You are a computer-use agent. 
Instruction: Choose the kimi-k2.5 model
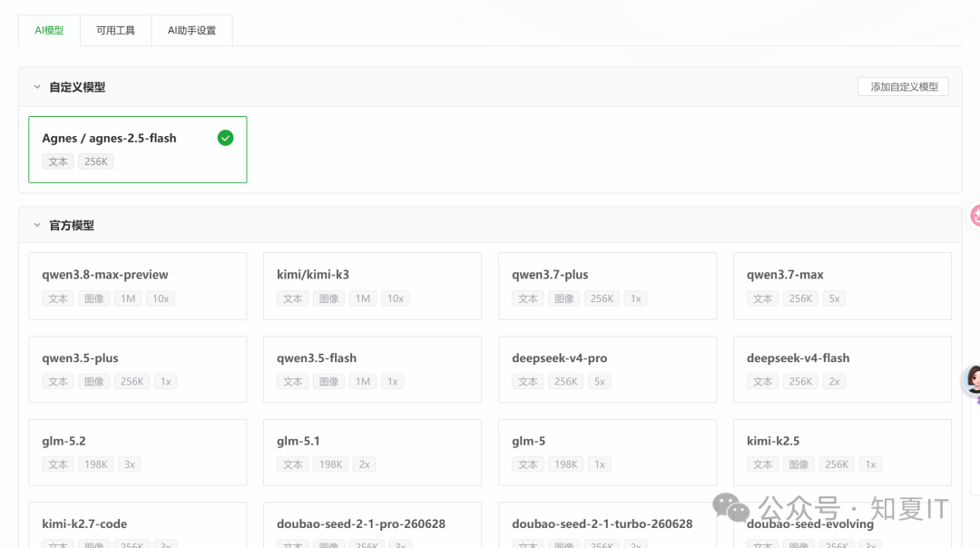point(842,453)
